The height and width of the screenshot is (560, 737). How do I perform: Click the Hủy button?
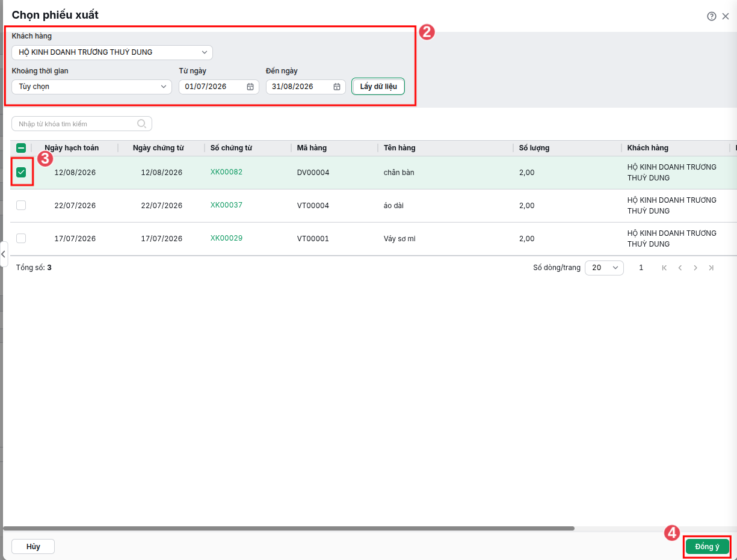[33, 546]
